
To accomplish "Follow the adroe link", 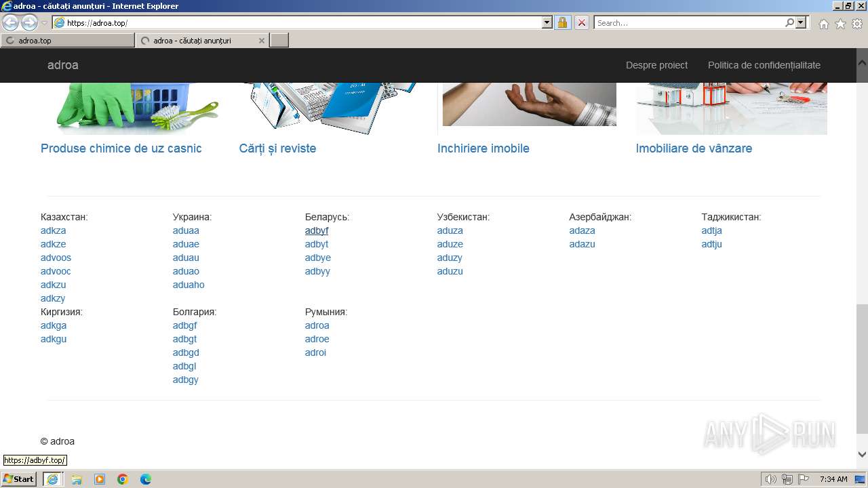I will [317, 339].
